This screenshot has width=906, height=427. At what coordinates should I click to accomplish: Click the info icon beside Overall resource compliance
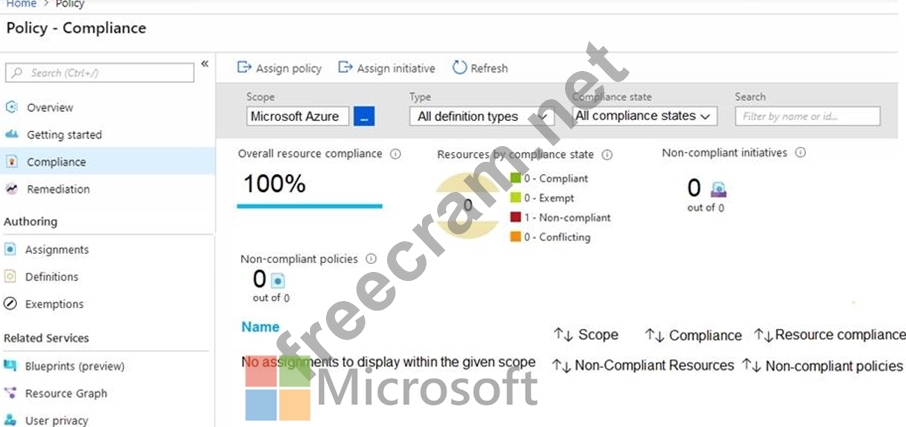pyautogui.click(x=395, y=154)
